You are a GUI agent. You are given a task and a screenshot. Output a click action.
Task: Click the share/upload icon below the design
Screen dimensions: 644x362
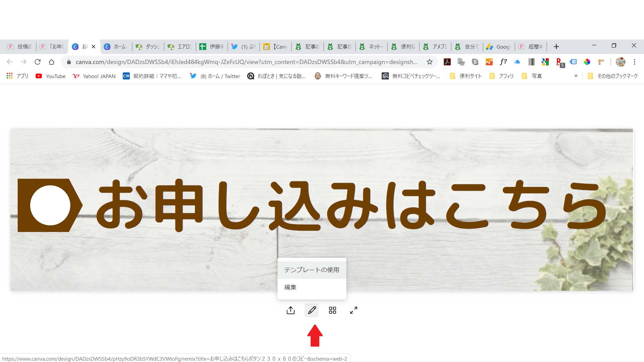[x=290, y=310]
